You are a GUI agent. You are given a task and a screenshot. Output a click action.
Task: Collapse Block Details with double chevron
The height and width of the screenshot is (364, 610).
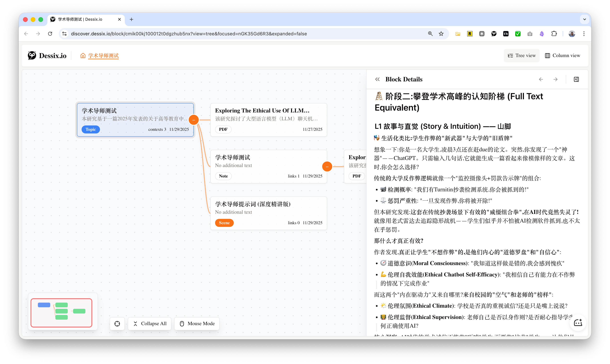(377, 79)
